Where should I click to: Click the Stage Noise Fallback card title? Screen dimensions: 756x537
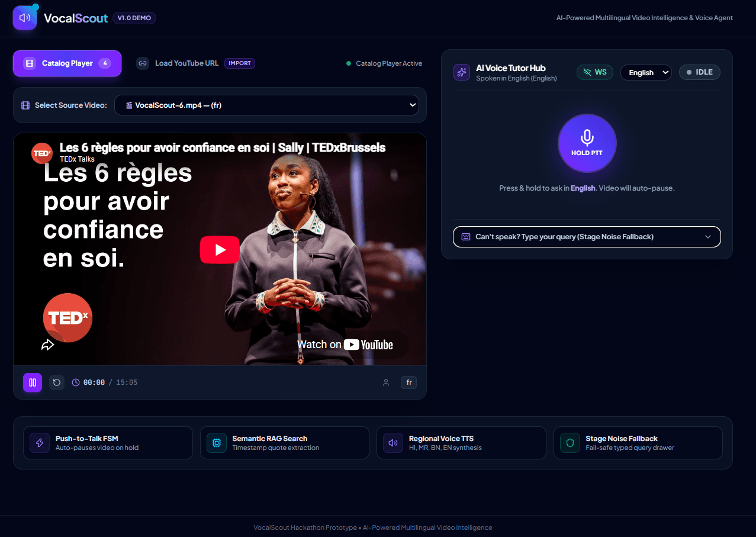[622, 439]
